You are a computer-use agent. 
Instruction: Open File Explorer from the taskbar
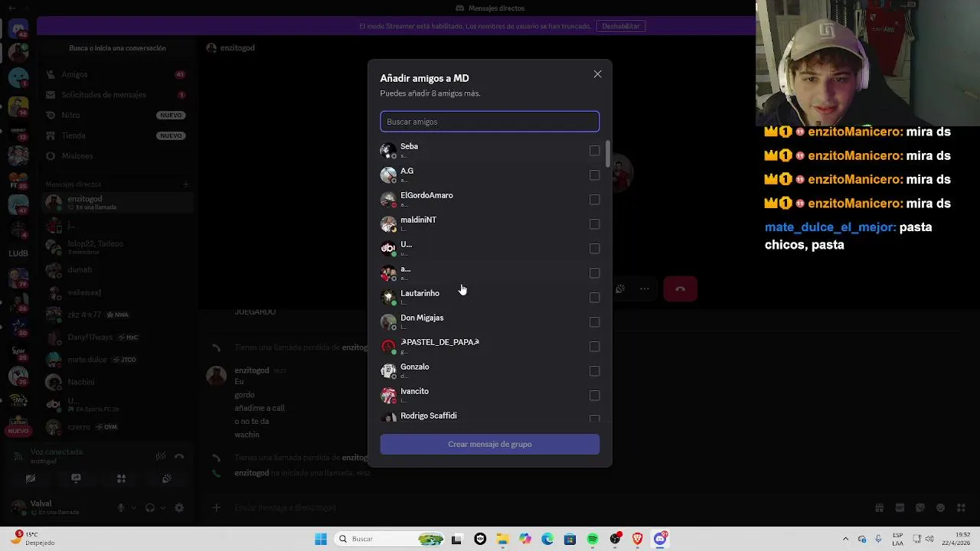[502, 539]
